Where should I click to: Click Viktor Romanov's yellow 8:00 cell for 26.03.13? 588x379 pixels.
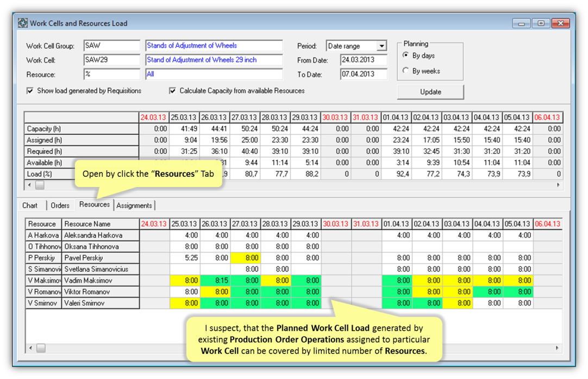[x=215, y=291]
